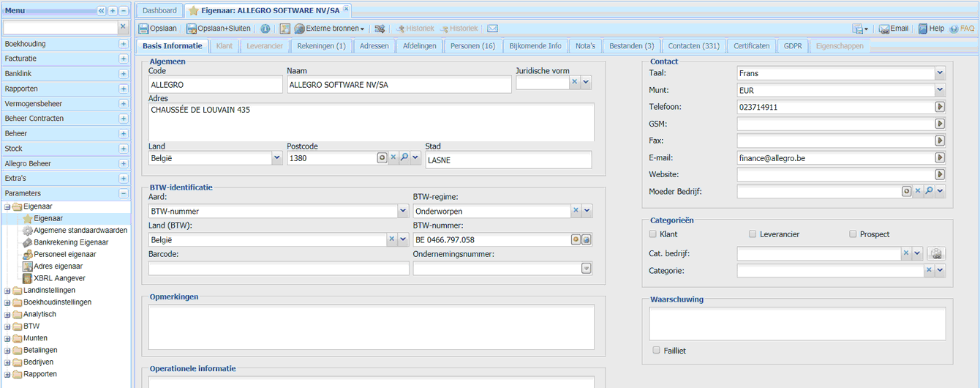This screenshot has width=980, height=388.
Task: Switch to the Dashboard tab
Action: tap(159, 10)
